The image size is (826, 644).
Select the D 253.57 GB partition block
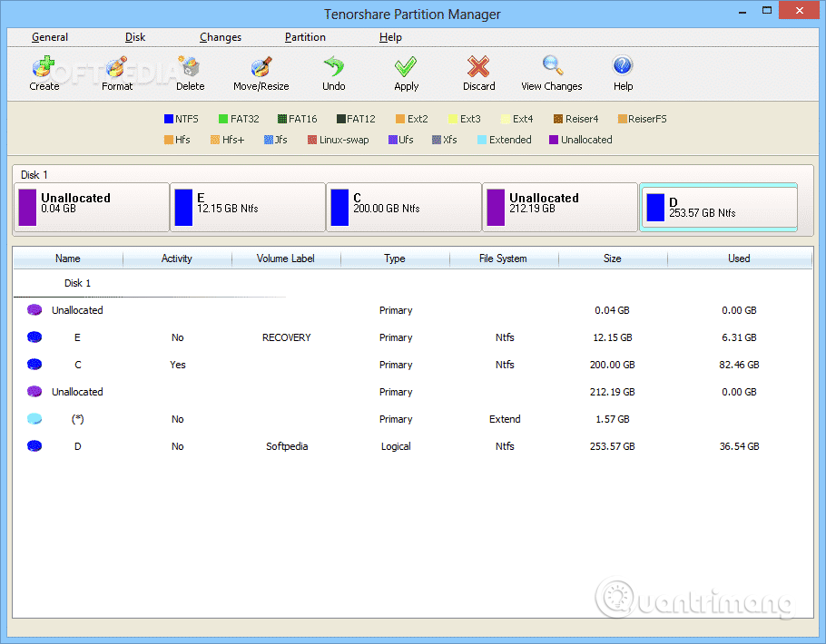click(x=719, y=207)
